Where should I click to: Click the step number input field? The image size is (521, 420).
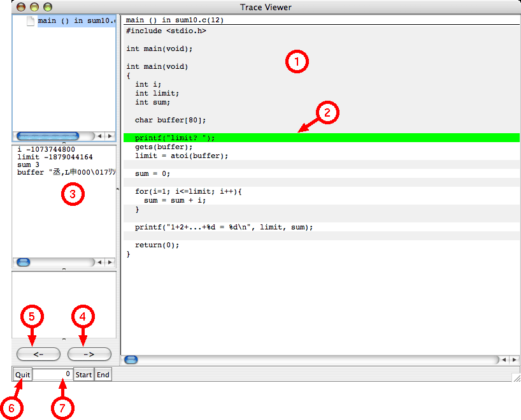click(52, 375)
